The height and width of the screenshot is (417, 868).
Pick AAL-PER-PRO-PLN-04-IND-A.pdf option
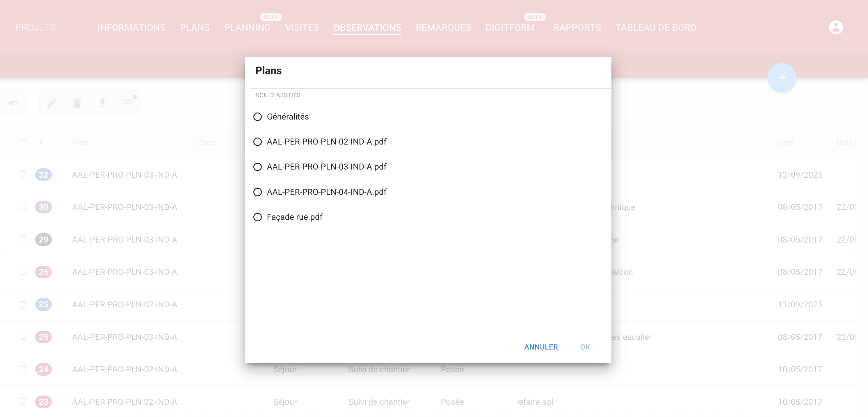(257, 192)
